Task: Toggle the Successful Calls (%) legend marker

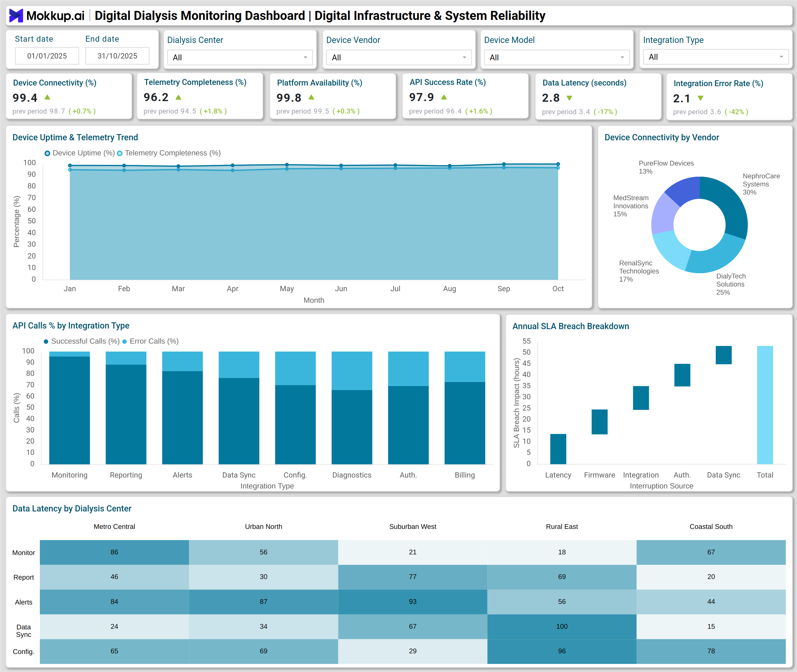Action: click(46, 341)
